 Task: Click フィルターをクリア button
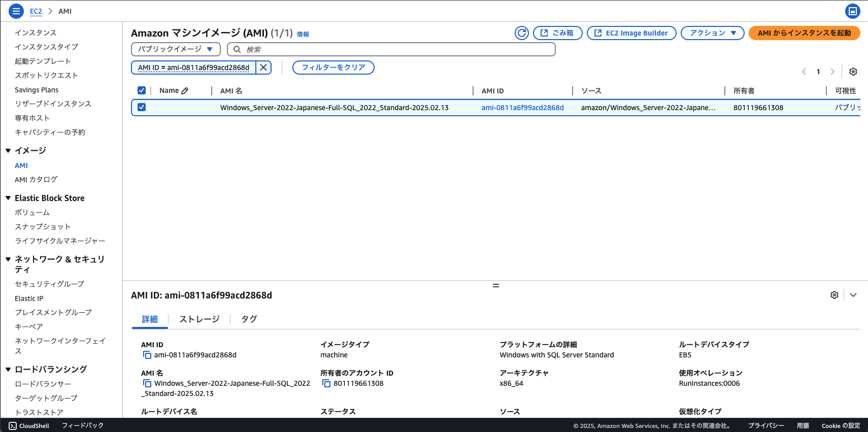tap(333, 68)
